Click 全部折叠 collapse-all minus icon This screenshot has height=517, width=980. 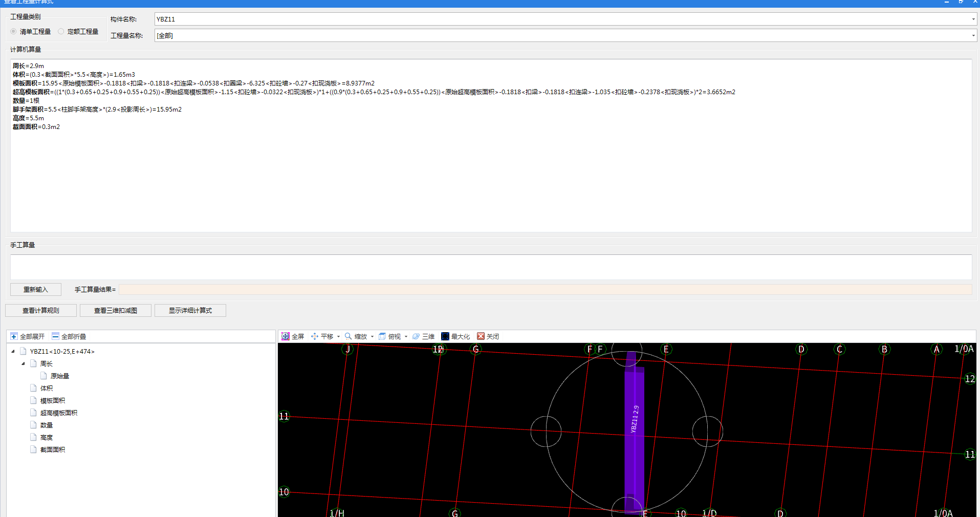click(x=55, y=336)
